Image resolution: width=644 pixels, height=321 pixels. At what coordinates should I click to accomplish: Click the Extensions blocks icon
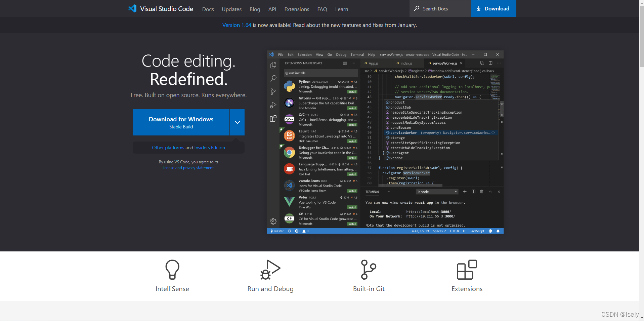pos(467,269)
